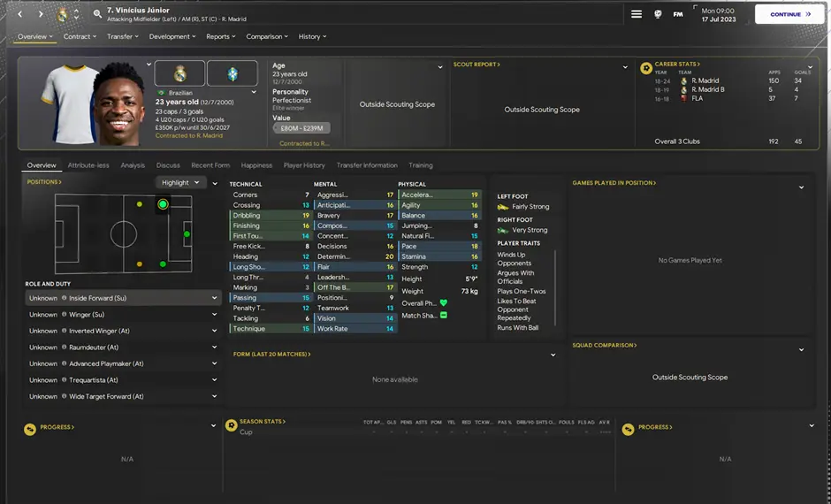Expand the Scout Report panel chevron
Screen dimensions: 831x504
tap(625, 67)
